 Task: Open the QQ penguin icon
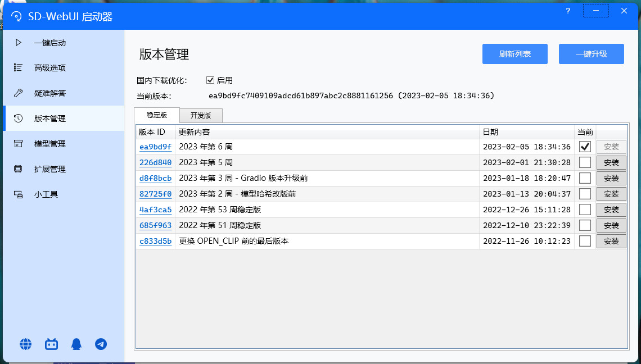76,344
